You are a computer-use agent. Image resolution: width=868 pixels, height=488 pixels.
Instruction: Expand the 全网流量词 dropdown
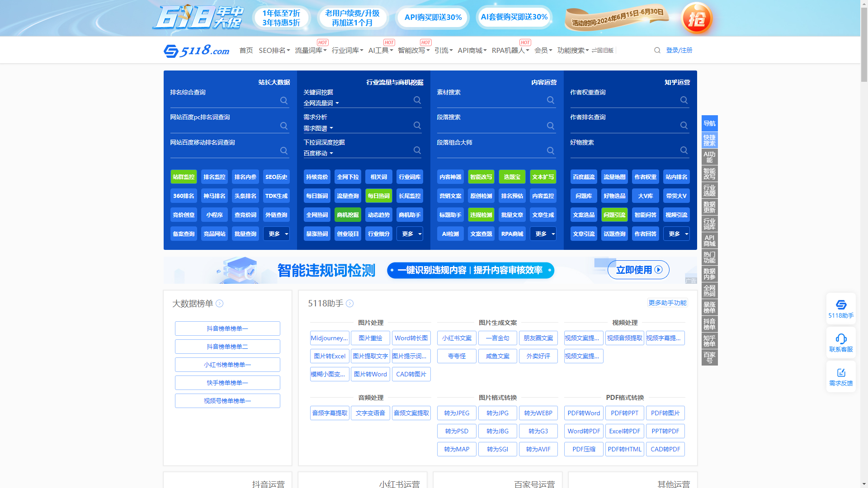tap(321, 103)
